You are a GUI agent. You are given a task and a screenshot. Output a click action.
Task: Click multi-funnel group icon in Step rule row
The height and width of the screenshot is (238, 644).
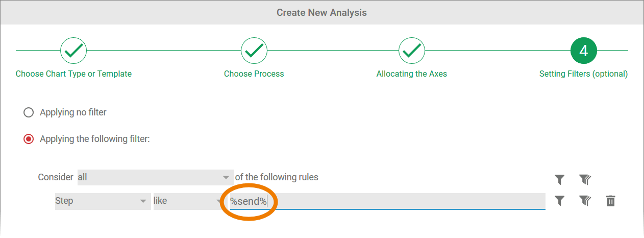coord(585,201)
